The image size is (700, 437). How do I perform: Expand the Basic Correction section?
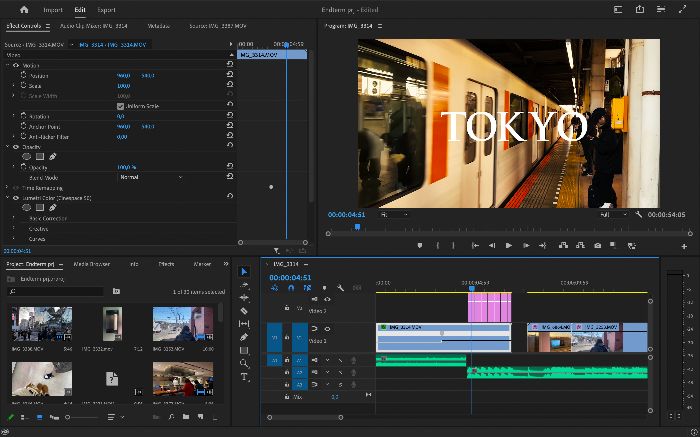pyautogui.click(x=13, y=218)
